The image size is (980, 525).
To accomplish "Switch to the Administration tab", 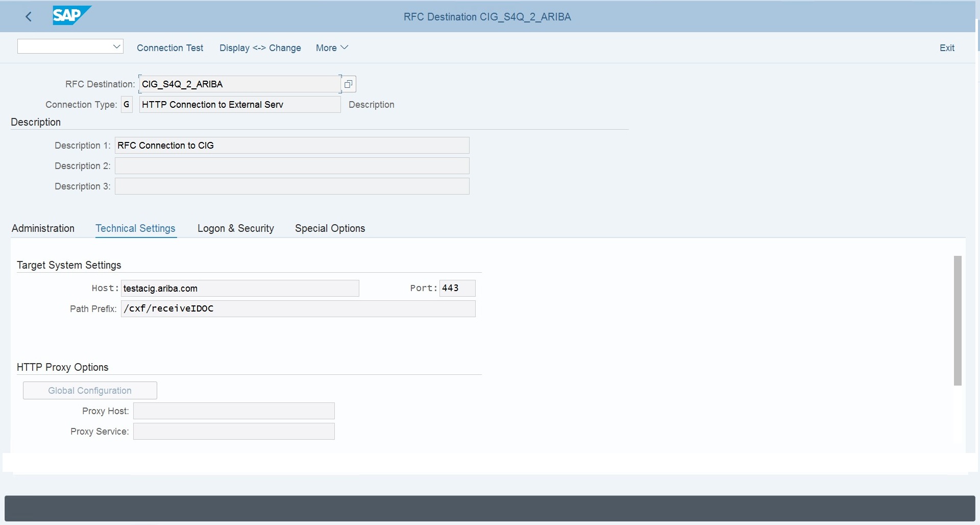I will pos(43,228).
